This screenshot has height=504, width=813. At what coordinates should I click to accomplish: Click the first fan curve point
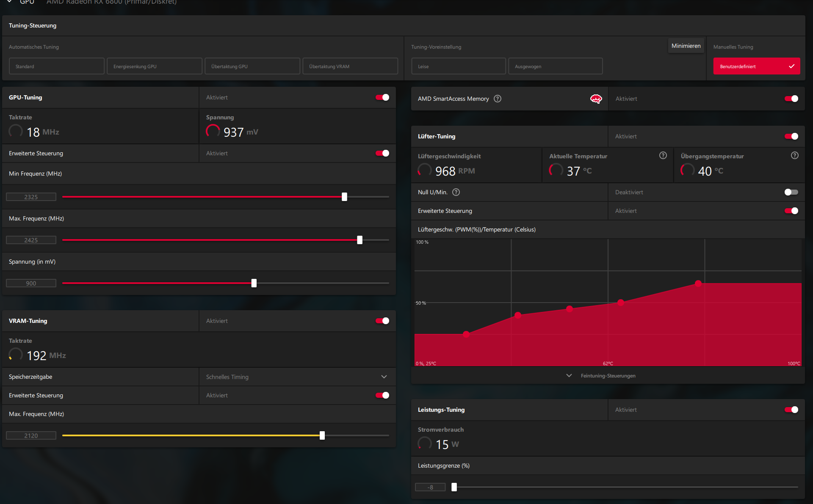click(x=466, y=334)
